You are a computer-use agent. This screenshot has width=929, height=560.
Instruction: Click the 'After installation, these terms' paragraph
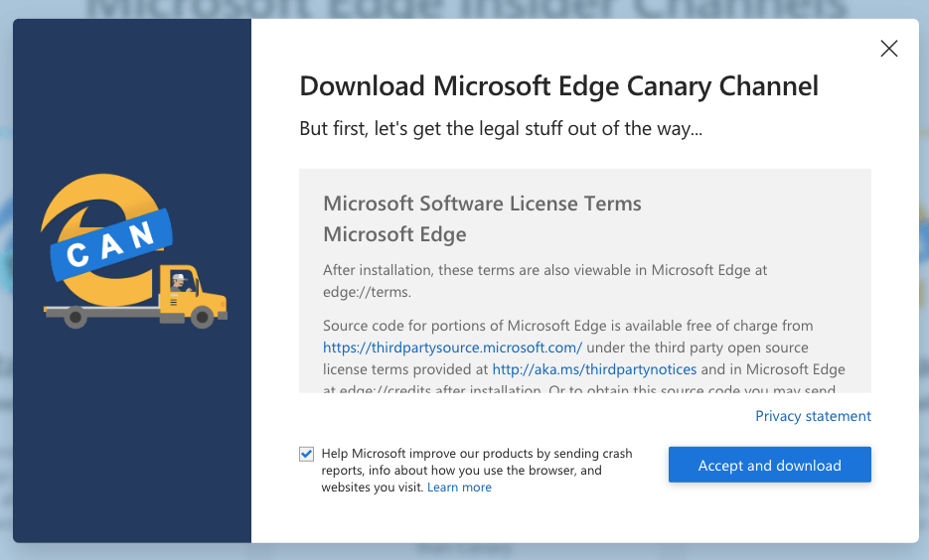[x=544, y=281]
